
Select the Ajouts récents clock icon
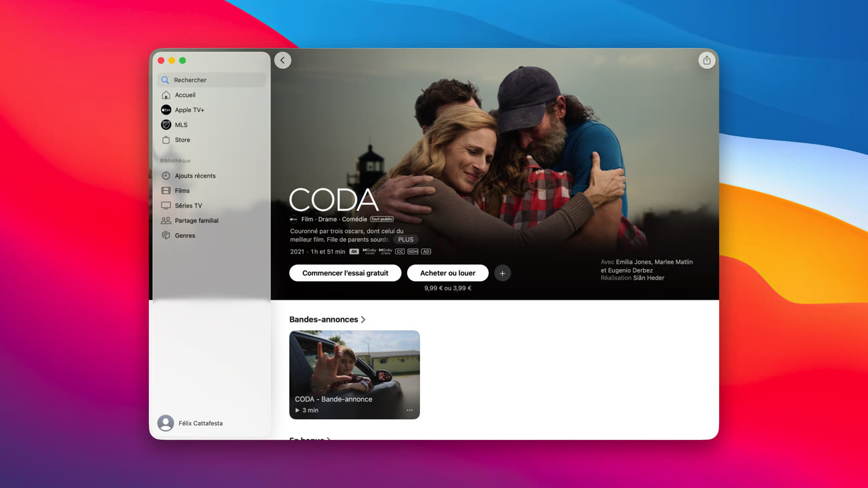click(x=166, y=176)
